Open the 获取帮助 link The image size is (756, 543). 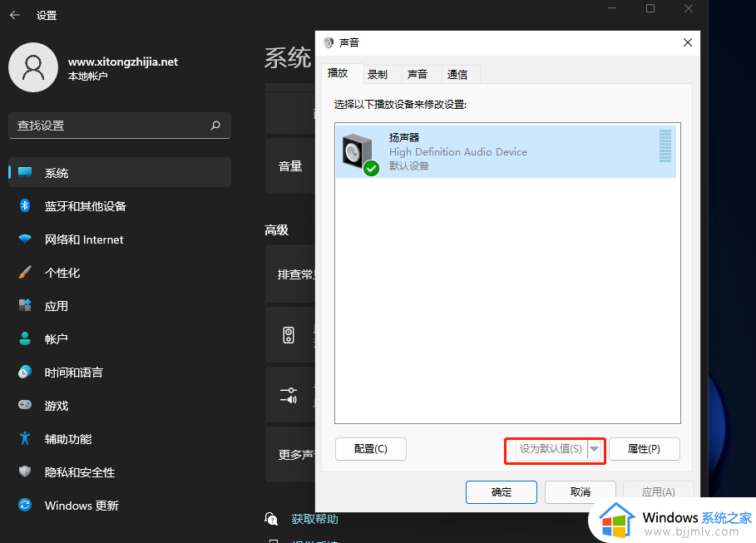[x=315, y=519]
